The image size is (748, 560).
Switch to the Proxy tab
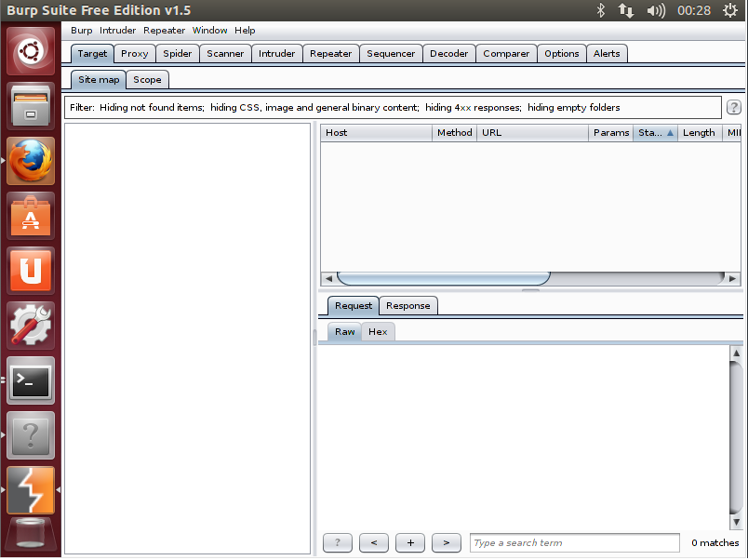pyautogui.click(x=135, y=54)
